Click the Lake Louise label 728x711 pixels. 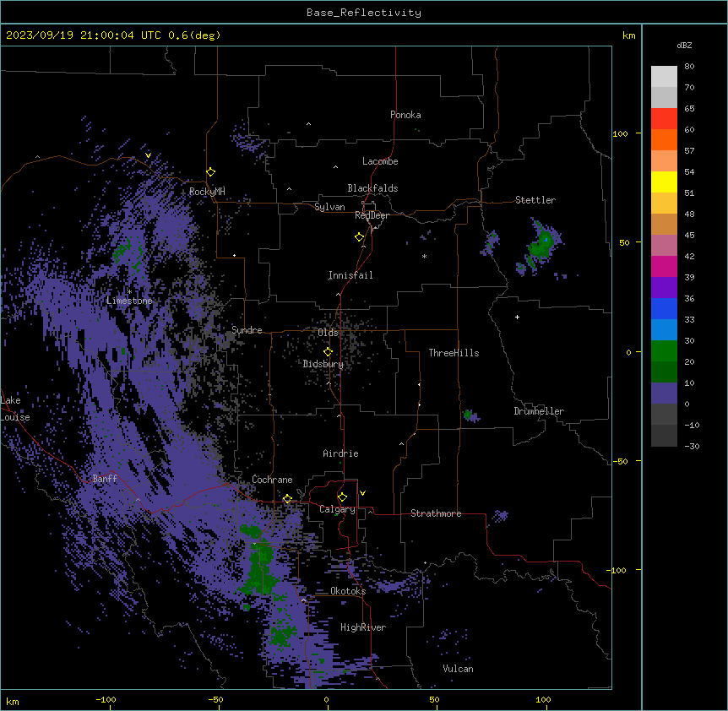pos(15,409)
